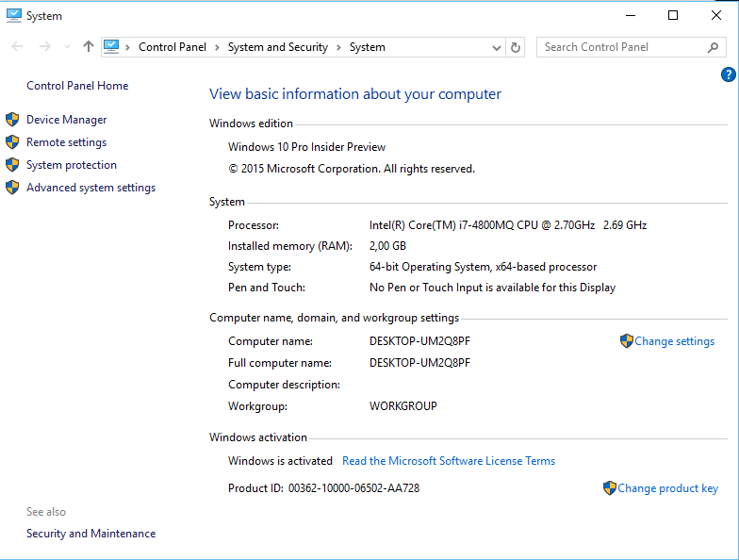Open Device Manager link
739x560 pixels.
66,120
